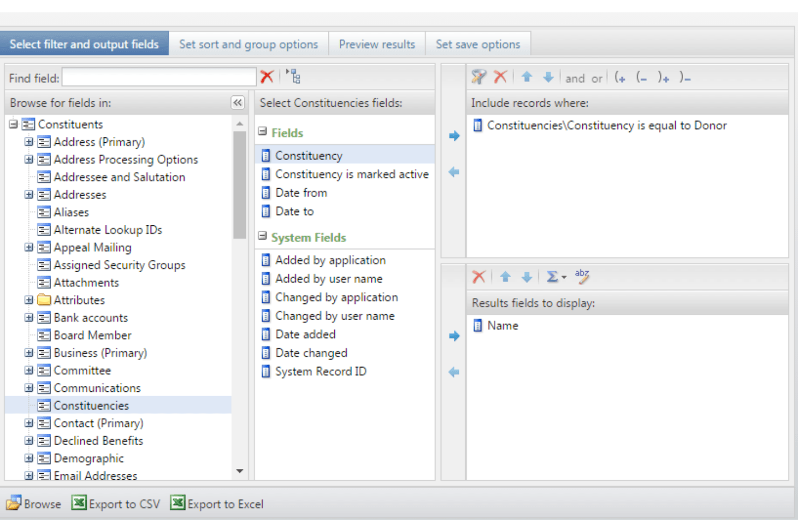Open the Preview results tab
This screenshot has width=798, height=532.
tap(377, 44)
